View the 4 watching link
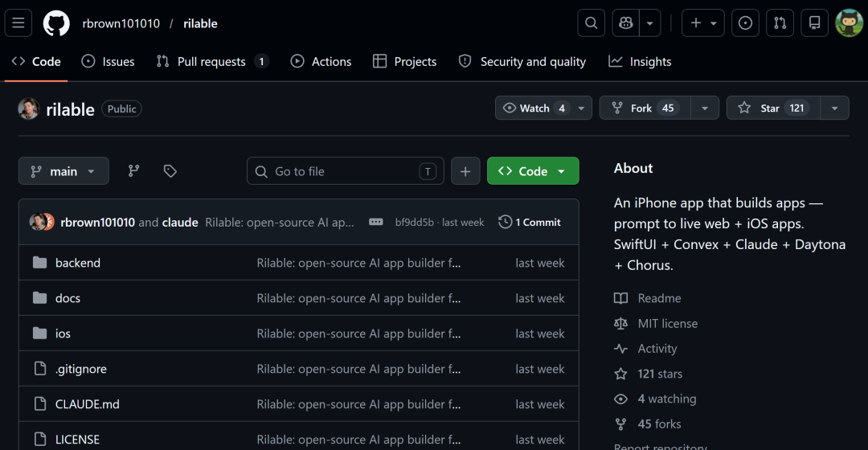The image size is (868, 450). coord(656,399)
